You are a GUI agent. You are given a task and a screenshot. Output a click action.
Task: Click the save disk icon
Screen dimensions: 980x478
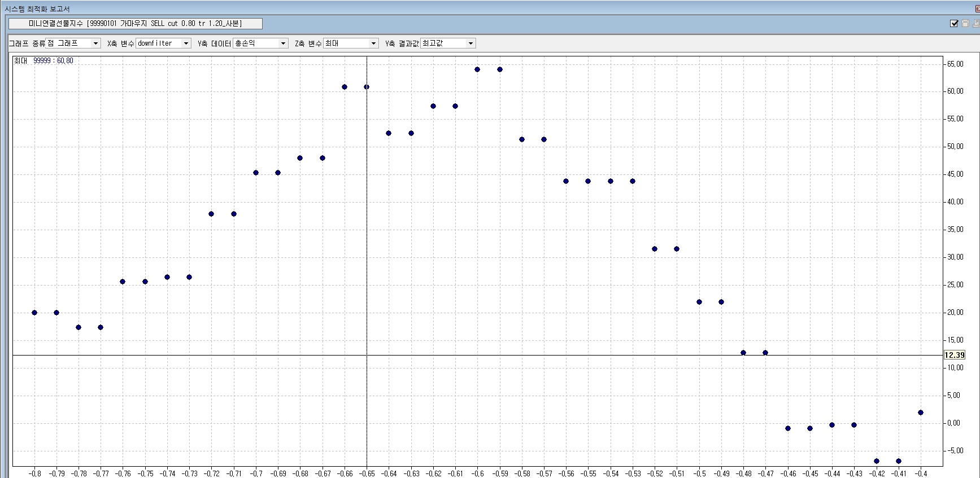965,24
